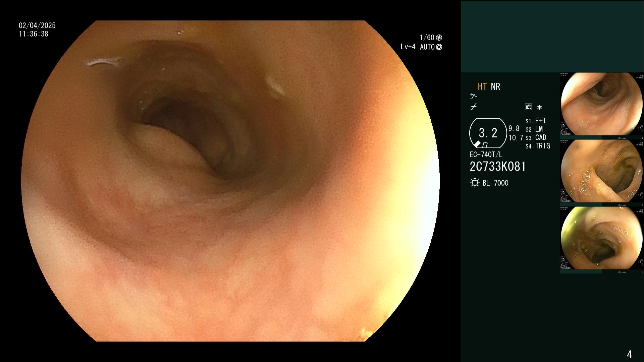This screenshot has width=644, height=362.
Task: Click the image counter number 4
Action: 629,354
